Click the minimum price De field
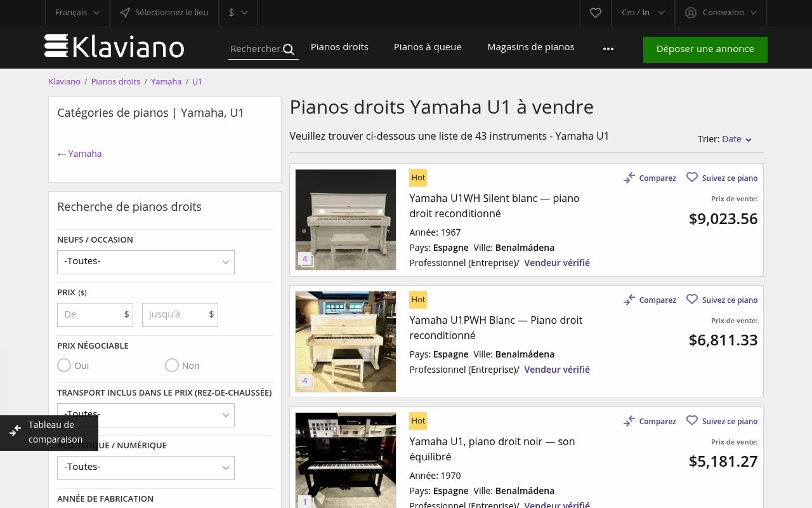Screen dimensions: 812x508 tap(95, 315)
